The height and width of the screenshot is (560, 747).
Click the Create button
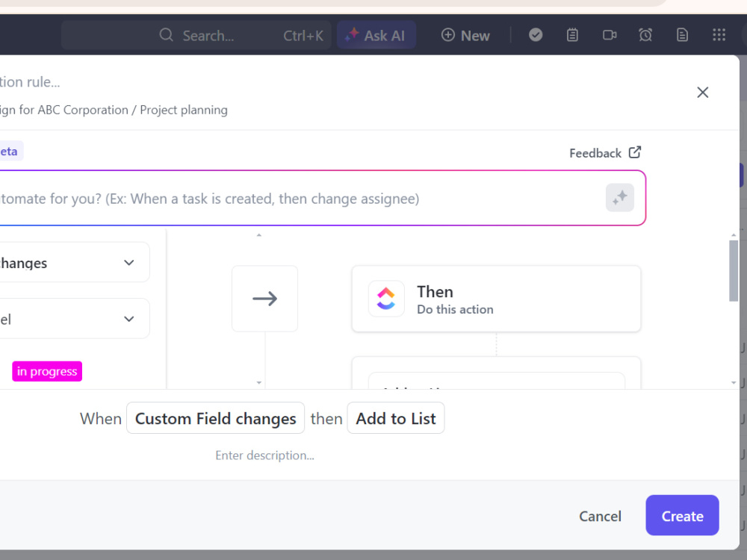point(682,515)
